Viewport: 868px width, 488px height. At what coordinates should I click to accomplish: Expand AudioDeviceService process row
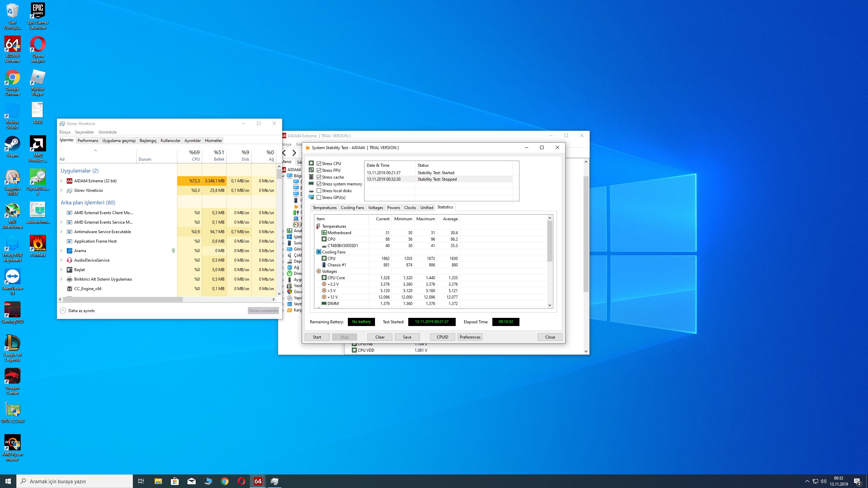(61, 260)
